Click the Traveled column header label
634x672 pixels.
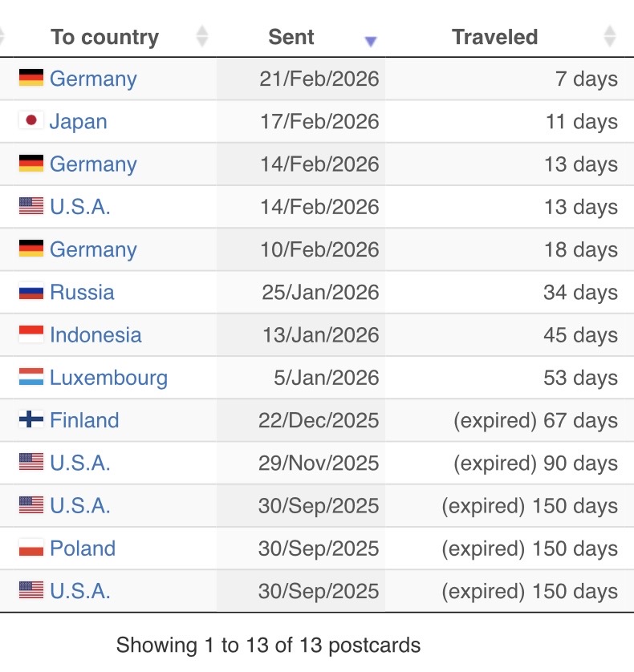coord(494,37)
